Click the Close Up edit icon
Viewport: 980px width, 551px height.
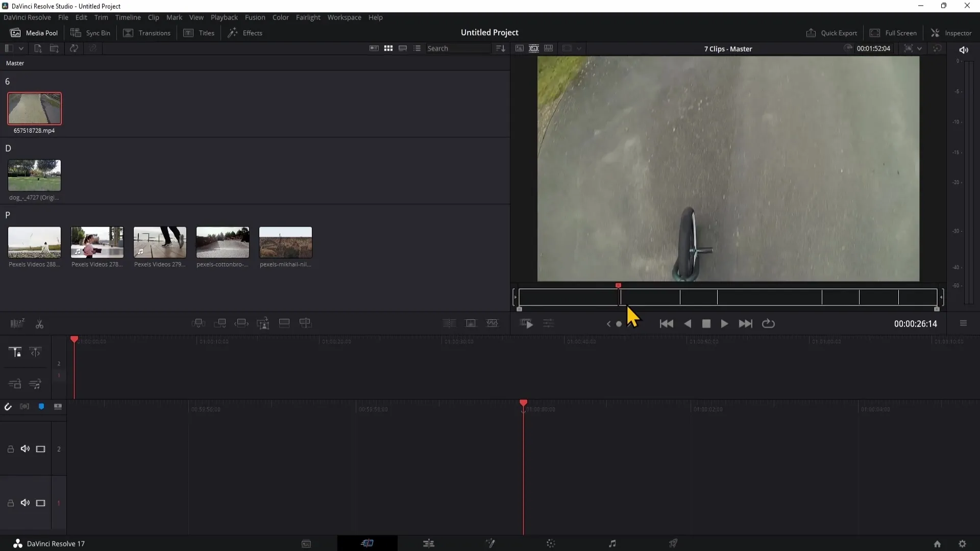(x=263, y=323)
